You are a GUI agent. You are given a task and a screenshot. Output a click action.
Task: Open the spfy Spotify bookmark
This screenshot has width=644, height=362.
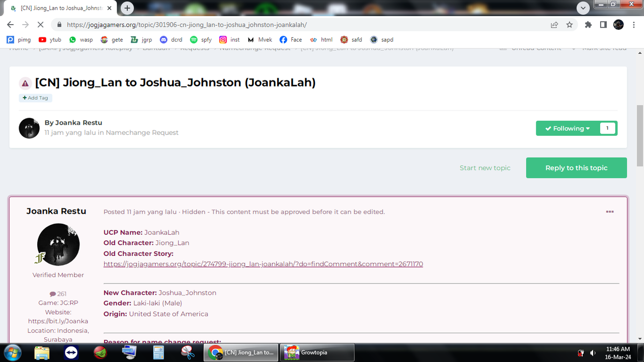[x=201, y=40]
